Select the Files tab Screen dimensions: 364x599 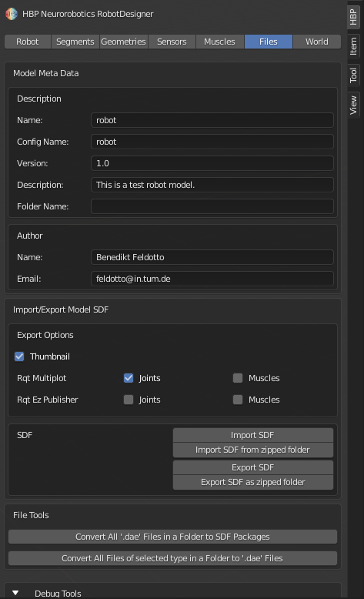pos(269,42)
